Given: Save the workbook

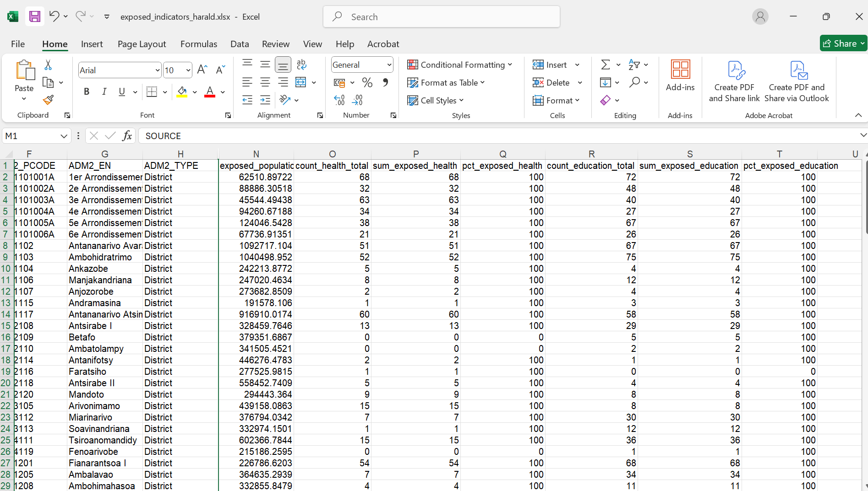Looking at the screenshot, I should click(34, 16).
